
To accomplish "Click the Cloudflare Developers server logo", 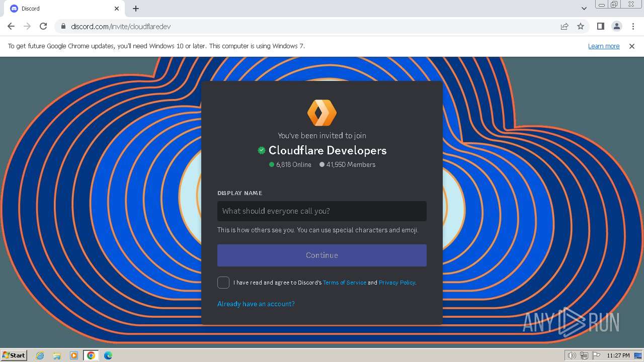I will pyautogui.click(x=322, y=113).
